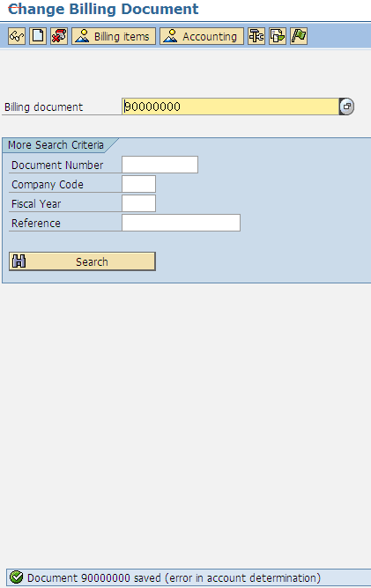
Task: Click the hammer pricing toolbar icon
Action: [x=256, y=36]
